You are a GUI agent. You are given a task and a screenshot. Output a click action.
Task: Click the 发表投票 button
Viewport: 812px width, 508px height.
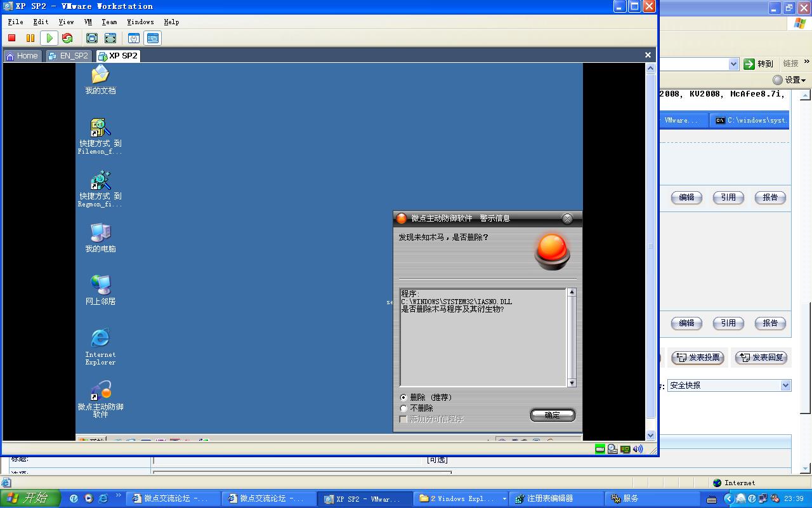698,358
